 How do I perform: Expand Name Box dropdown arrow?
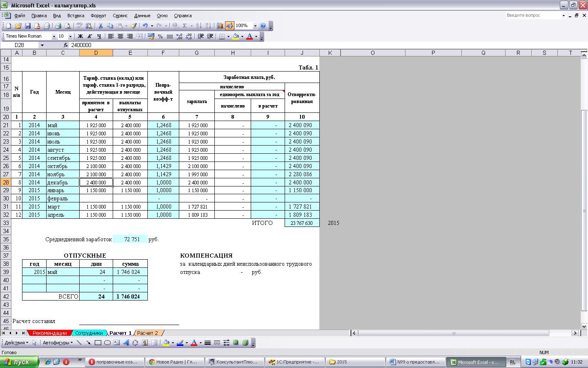[42, 45]
